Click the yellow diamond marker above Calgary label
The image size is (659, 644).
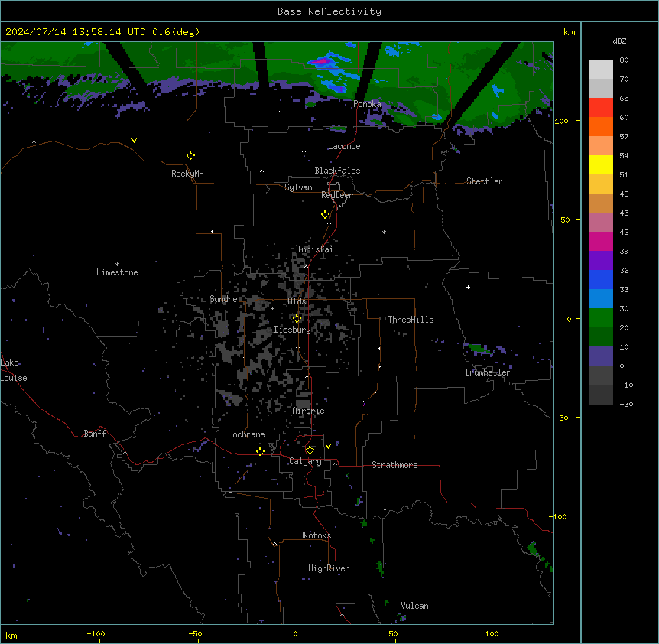pyautogui.click(x=310, y=450)
